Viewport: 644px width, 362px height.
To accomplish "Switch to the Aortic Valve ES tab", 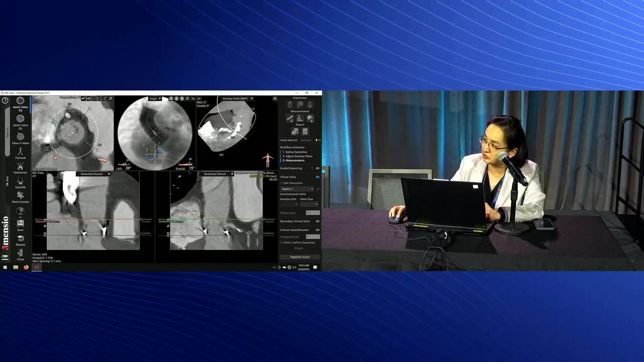I will [x=289, y=140].
